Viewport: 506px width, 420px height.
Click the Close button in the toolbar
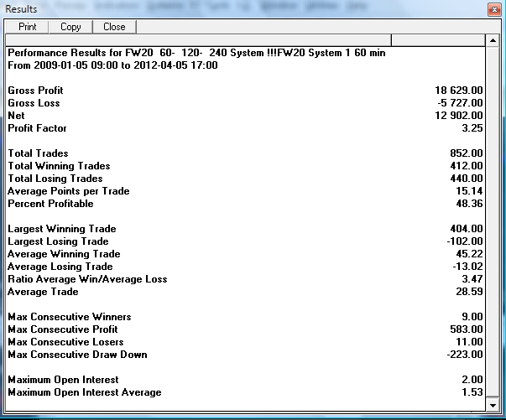(x=114, y=27)
